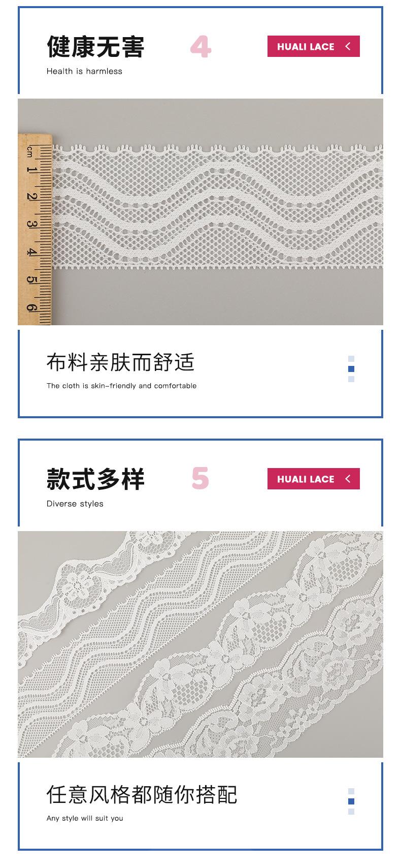
Task: Click the HUALI LACE button in section 5
Action: click(314, 479)
